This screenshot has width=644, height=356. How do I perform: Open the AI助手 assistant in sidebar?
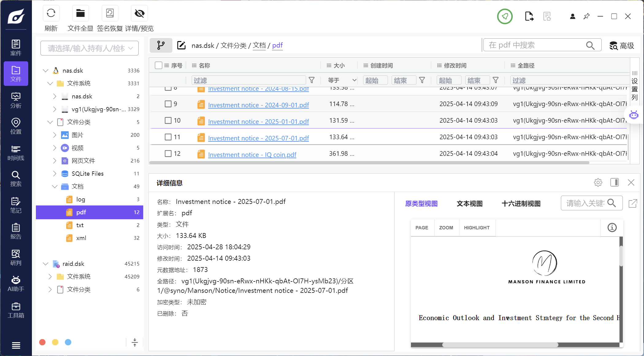[x=16, y=283]
